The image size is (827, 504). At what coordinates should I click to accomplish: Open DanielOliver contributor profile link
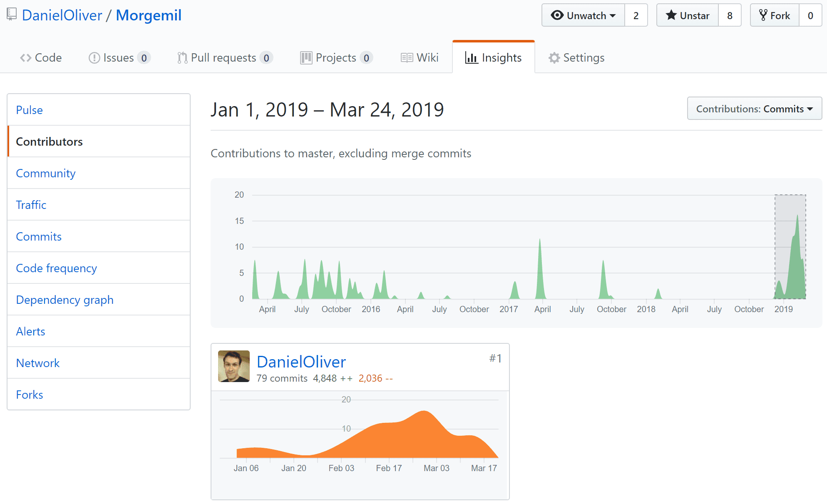tap(301, 362)
